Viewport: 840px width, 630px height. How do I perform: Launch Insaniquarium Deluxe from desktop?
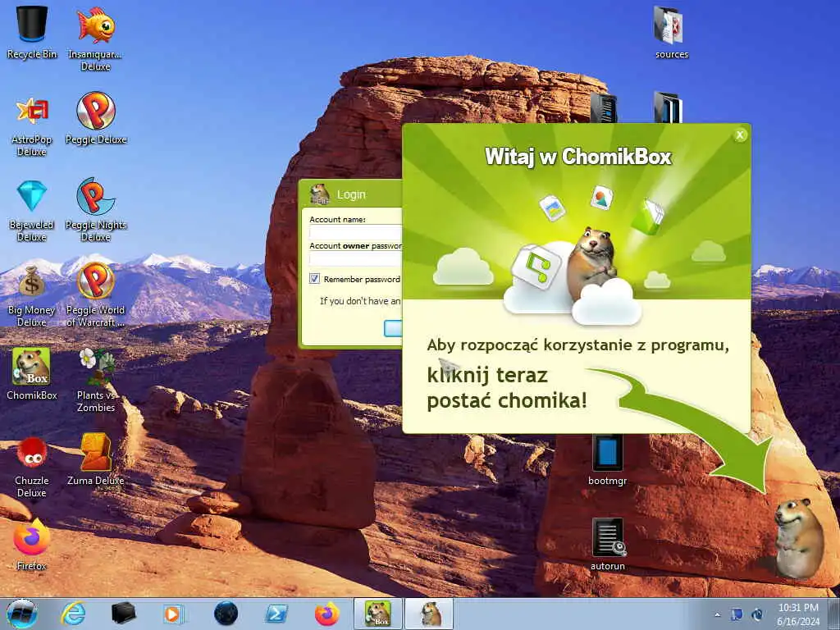[x=95, y=38]
